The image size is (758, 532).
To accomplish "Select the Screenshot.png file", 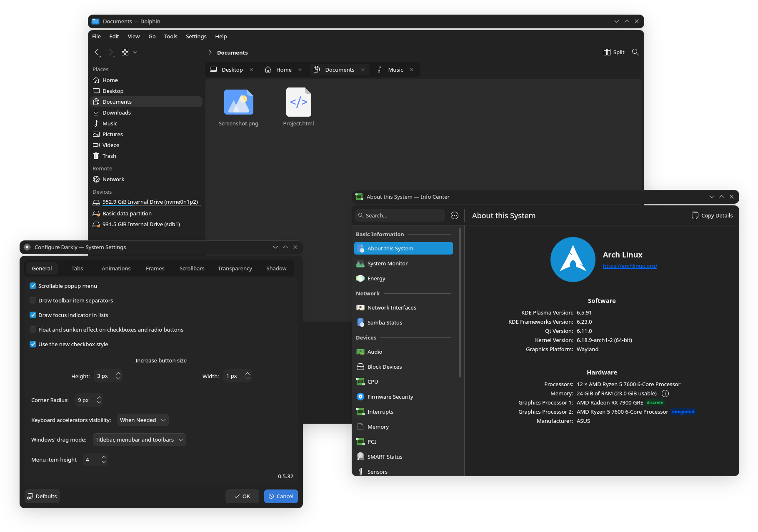I will point(238,108).
